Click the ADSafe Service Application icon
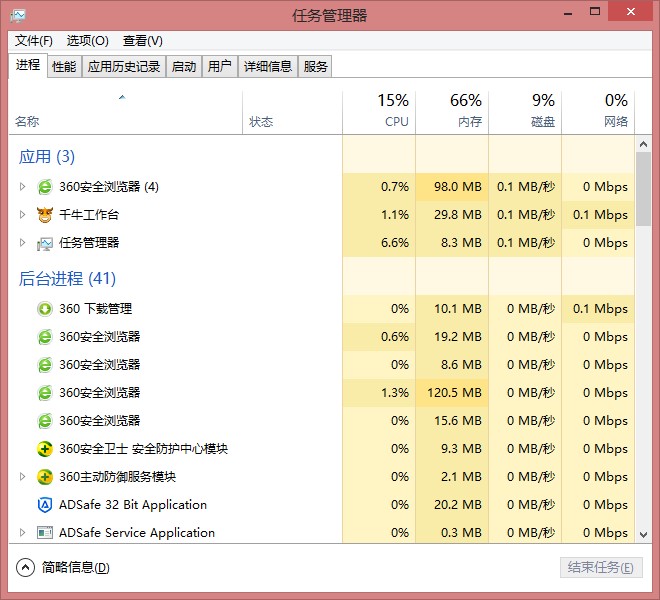Viewport: 660px width, 600px height. (x=45, y=533)
